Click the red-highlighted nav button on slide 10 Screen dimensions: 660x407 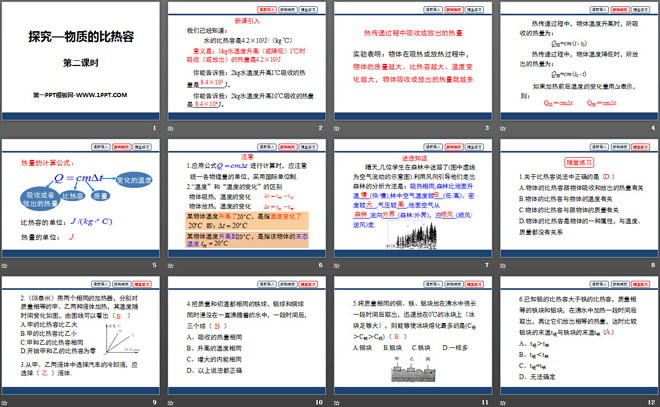308,284
